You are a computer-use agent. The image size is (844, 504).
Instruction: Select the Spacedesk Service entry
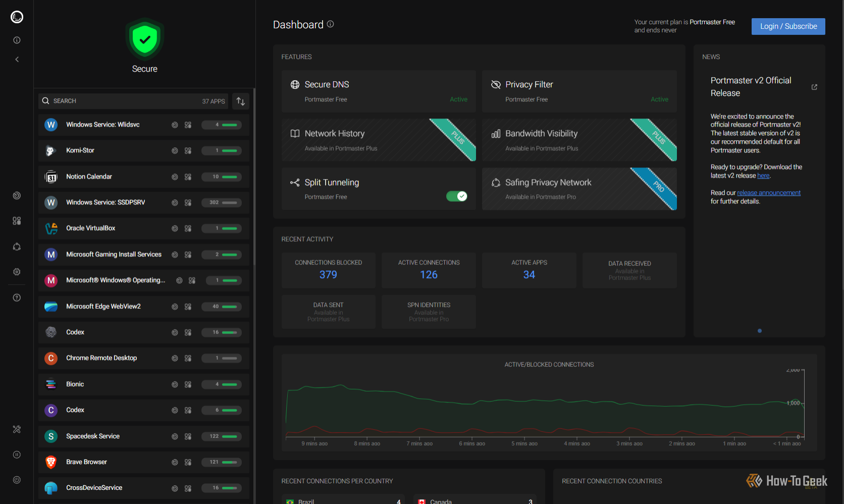pos(144,436)
